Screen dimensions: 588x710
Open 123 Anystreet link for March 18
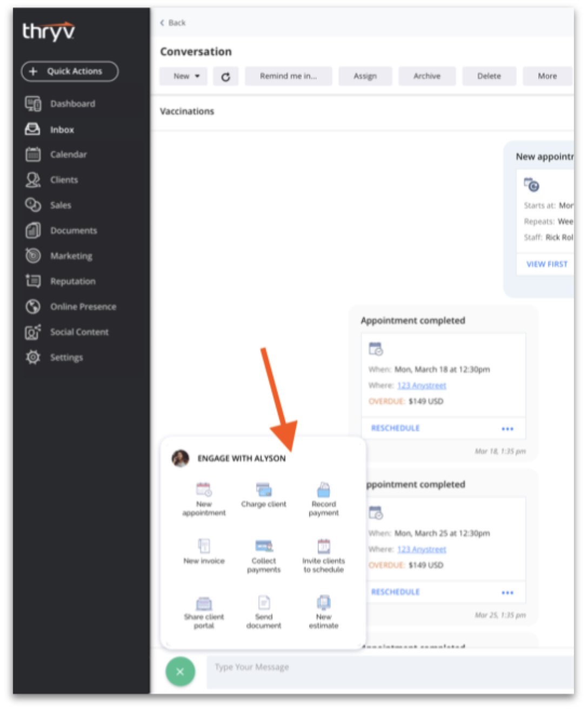click(x=422, y=385)
